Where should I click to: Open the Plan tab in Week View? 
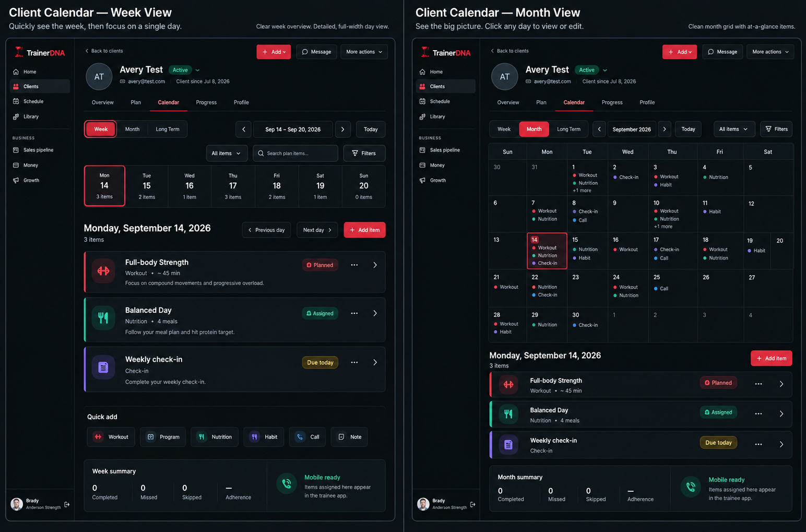click(136, 102)
